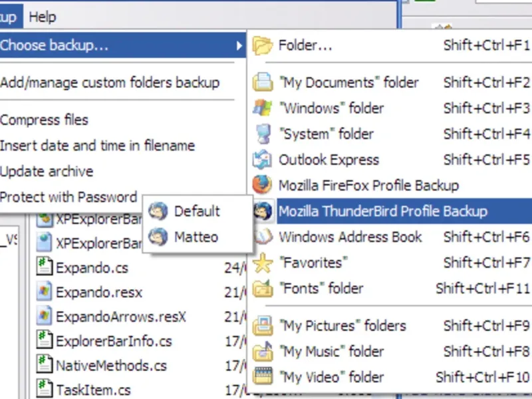The image size is (532, 399).
Task: Toggle the Compress files option
Action: tap(45, 120)
